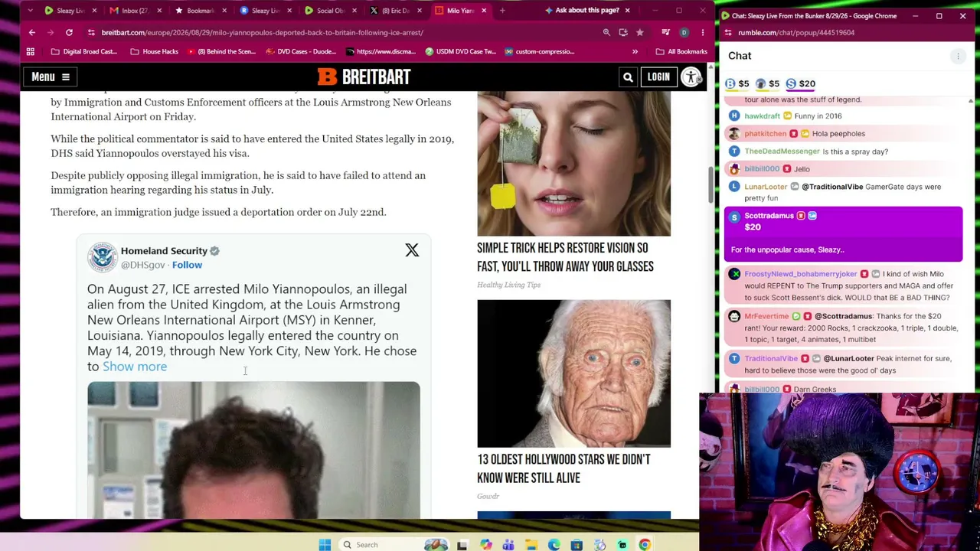Open the Digital Broadcast bookmark folder
Image resolution: width=980 pixels, height=551 pixels.
[x=83, y=51]
